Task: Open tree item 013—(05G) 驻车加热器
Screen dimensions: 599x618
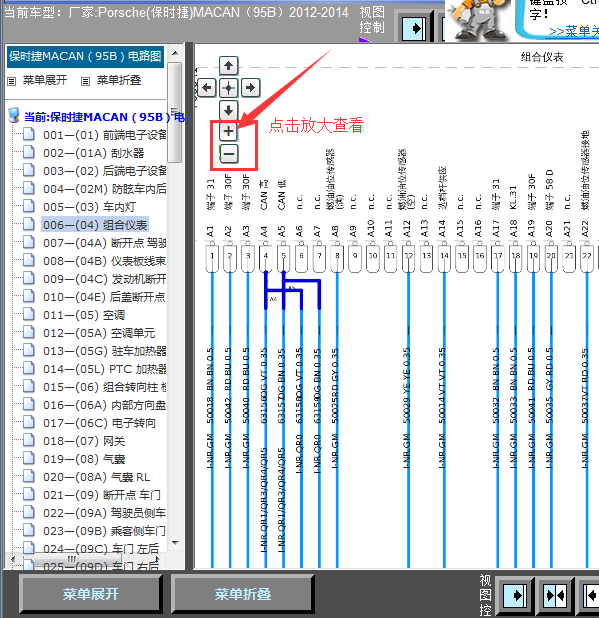Action: point(104,351)
